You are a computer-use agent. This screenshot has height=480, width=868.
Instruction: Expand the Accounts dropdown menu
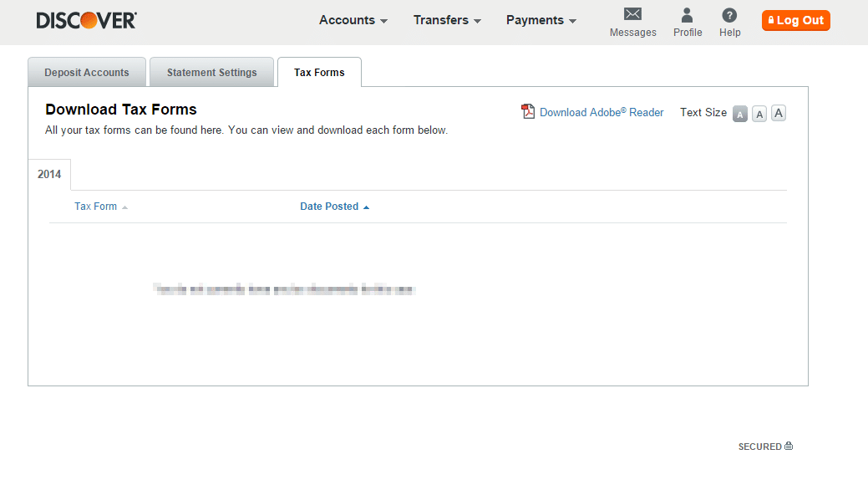pyautogui.click(x=353, y=20)
